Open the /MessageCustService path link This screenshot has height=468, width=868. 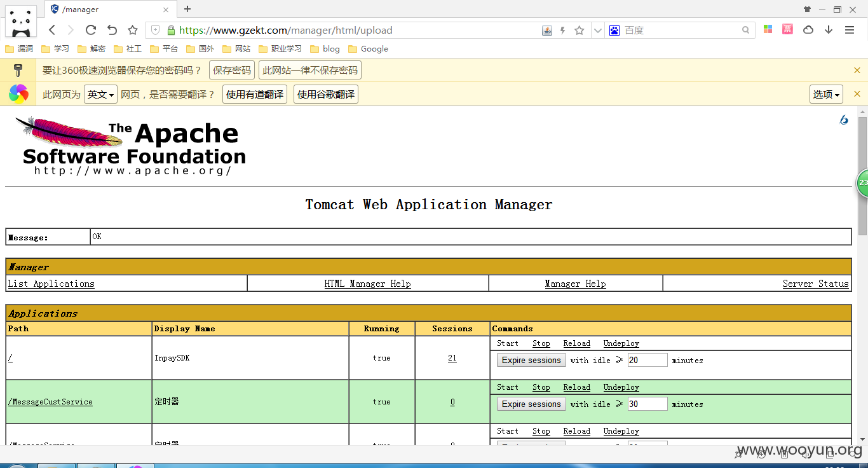[x=50, y=402]
